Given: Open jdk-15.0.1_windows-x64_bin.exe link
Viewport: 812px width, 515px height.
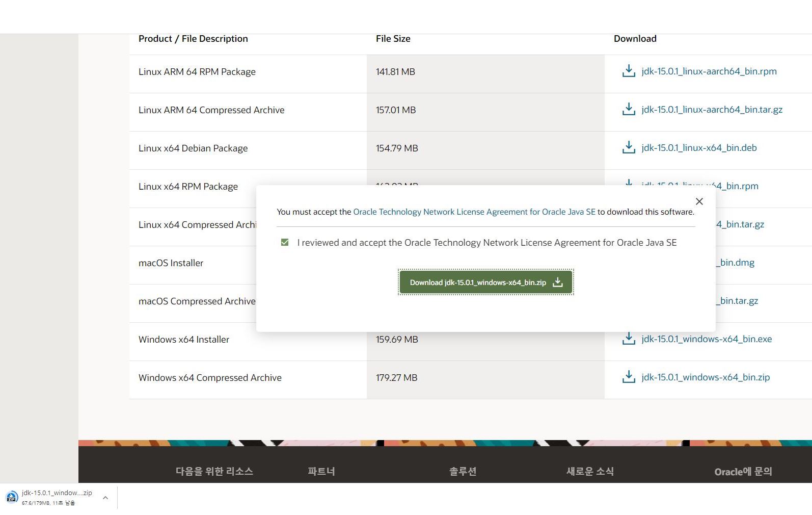Looking at the screenshot, I should [707, 339].
